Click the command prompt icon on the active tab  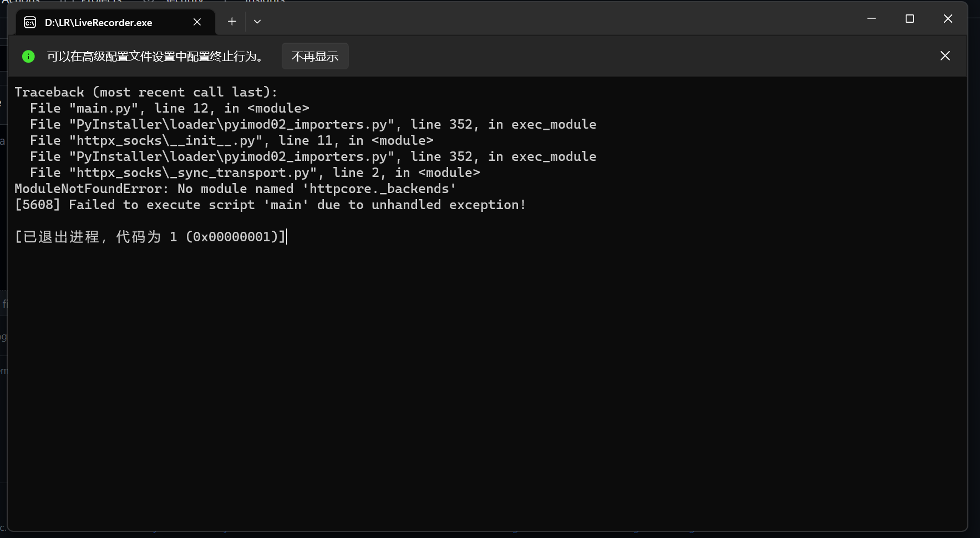pyautogui.click(x=30, y=22)
